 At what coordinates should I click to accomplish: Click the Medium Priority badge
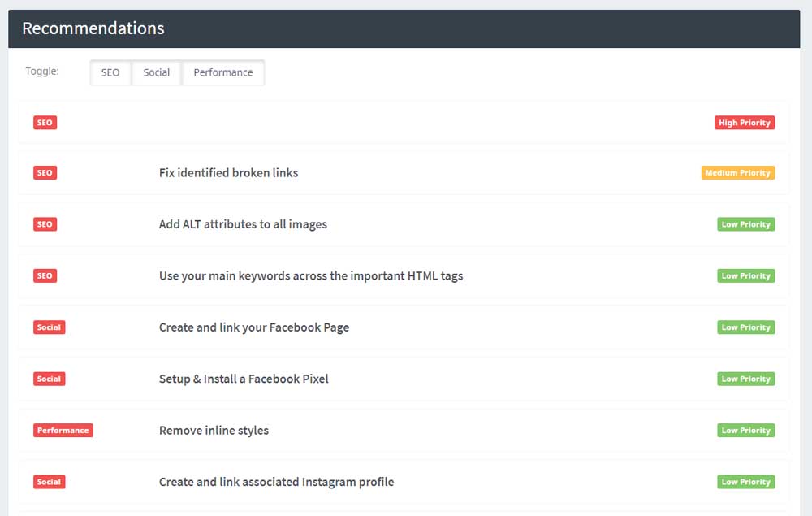(x=738, y=172)
